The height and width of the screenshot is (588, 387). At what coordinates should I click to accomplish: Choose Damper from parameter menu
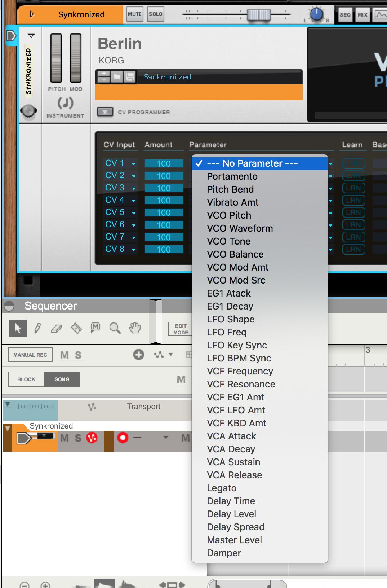tap(260, 553)
